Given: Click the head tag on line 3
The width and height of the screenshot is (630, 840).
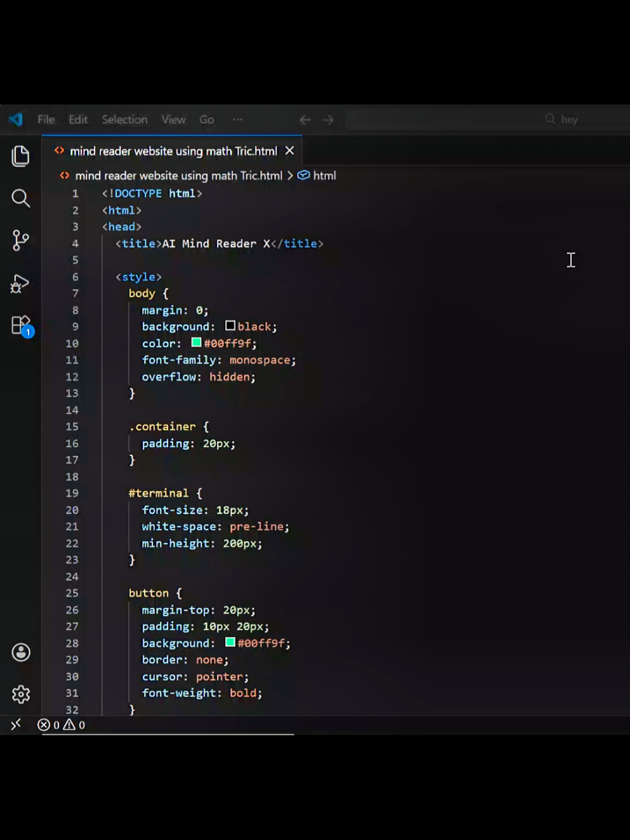Looking at the screenshot, I should pyautogui.click(x=122, y=226).
